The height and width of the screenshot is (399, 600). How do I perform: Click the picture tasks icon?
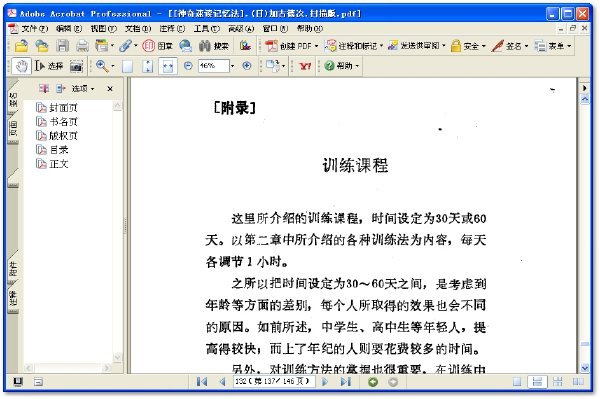coord(245,46)
